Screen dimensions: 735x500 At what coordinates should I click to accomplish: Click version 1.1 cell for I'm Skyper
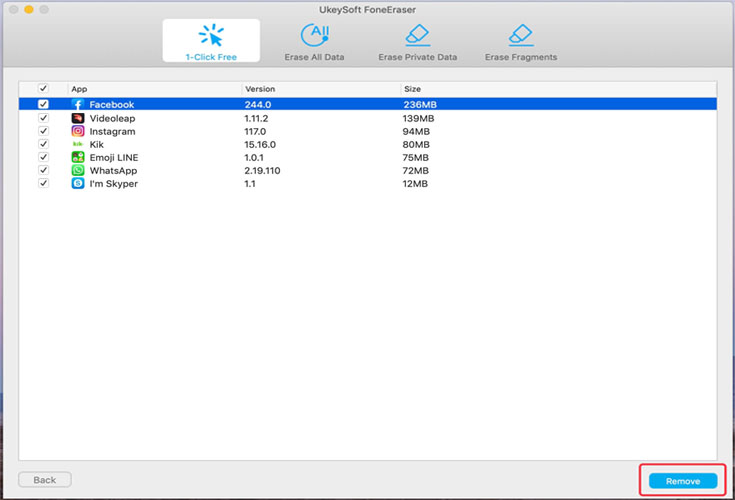coord(250,184)
